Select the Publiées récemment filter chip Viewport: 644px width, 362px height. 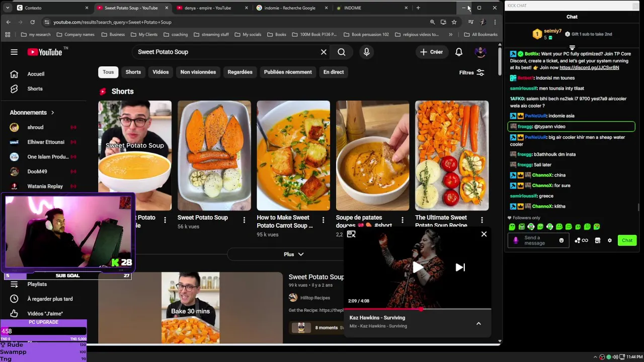[288, 72]
